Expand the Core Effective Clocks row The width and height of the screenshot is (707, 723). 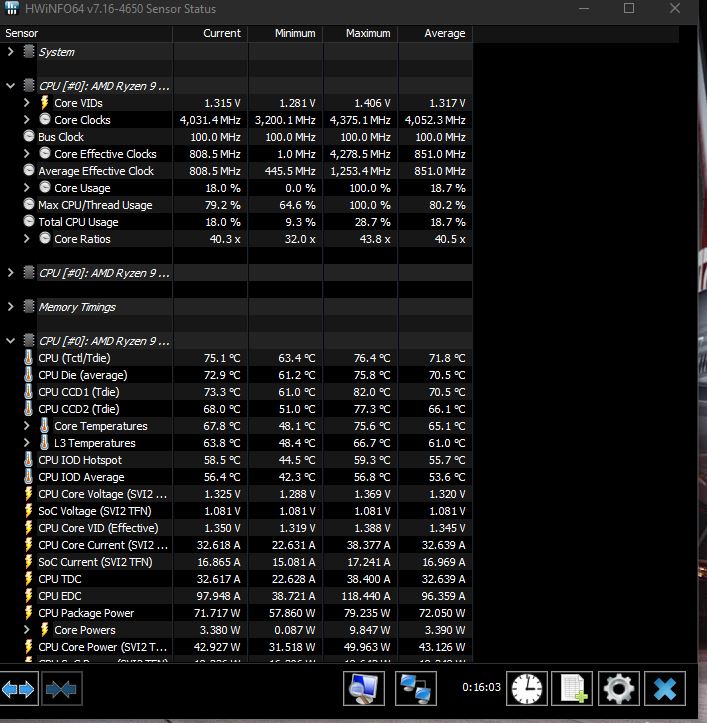pyautogui.click(x=27, y=154)
